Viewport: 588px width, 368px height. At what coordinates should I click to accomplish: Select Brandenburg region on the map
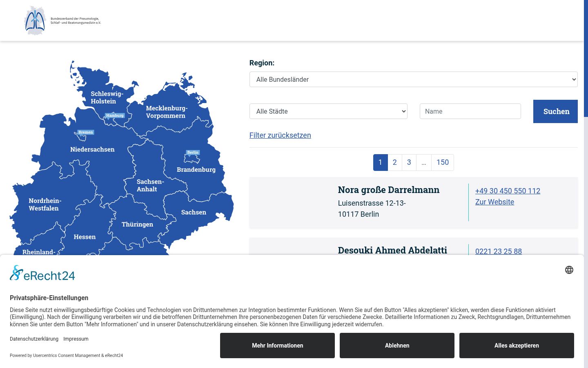pyautogui.click(x=196, y=170)
